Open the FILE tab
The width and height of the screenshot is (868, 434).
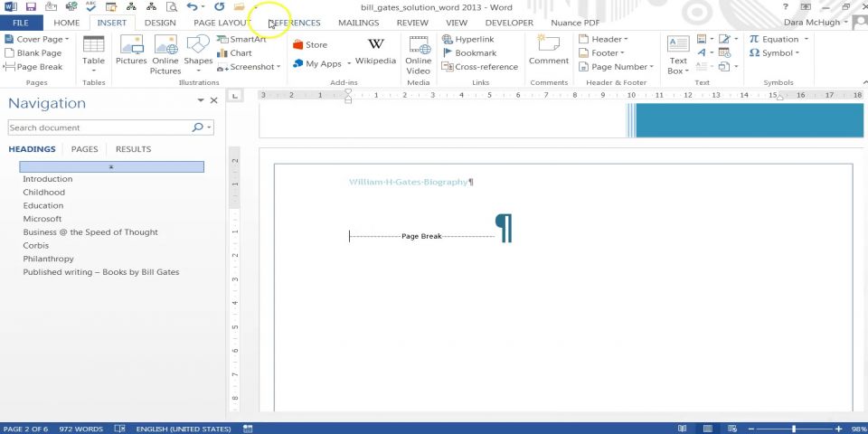click(x=21, y=23)
